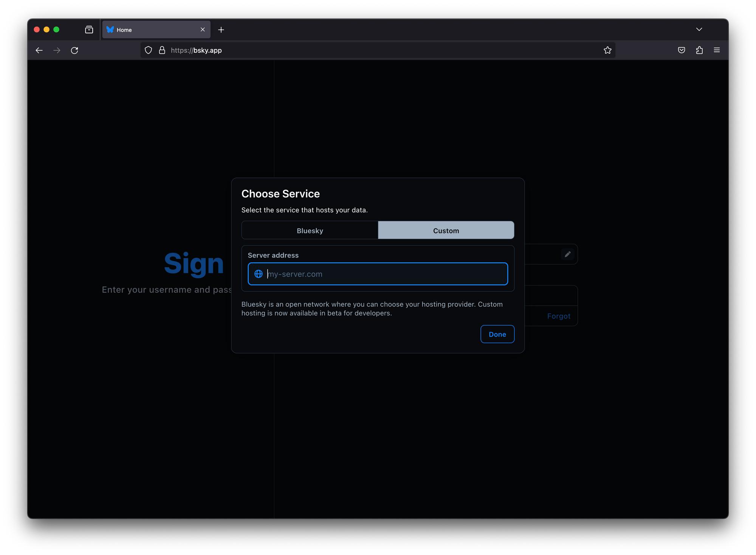
Task: Select the Custom service option
Action: click(x=446, y=230)
